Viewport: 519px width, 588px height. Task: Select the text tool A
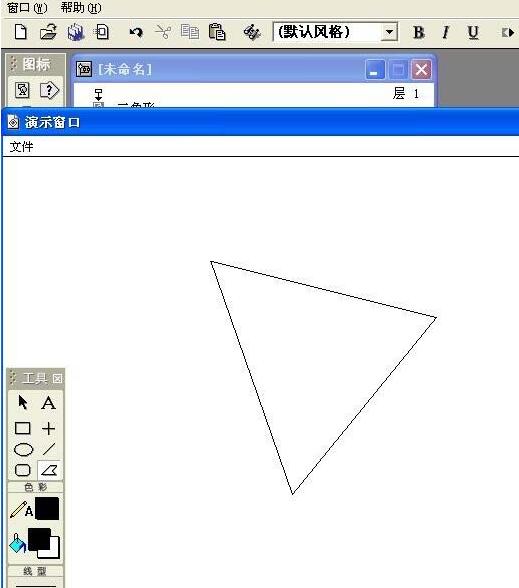click(x=49, y=403)
